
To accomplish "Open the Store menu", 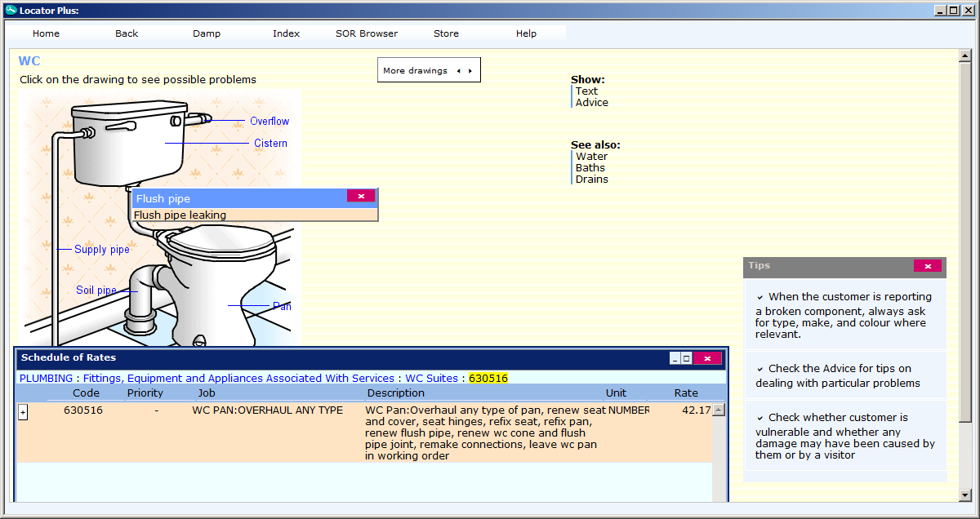I will pyautogui.click(x=446, y=33).
